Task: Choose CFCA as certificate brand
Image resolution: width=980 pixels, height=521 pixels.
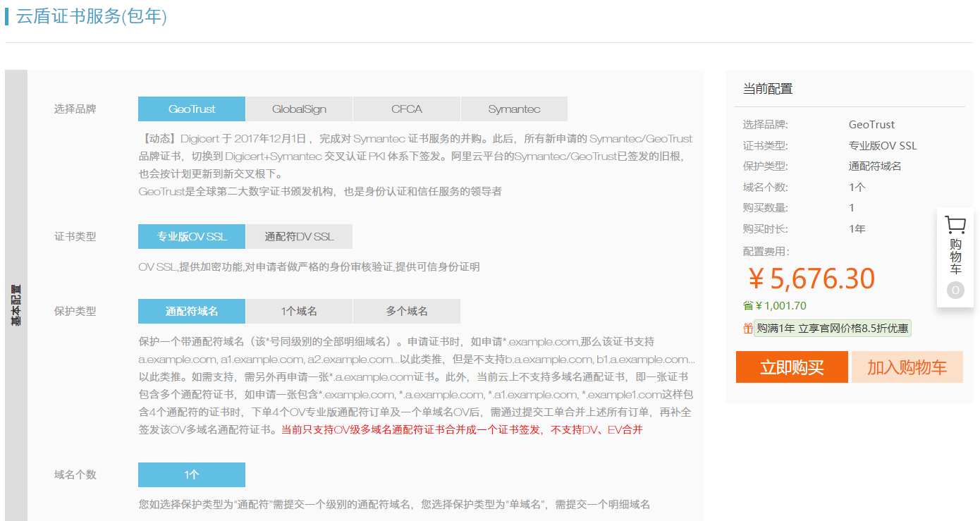Action: (x=407, y=109)
